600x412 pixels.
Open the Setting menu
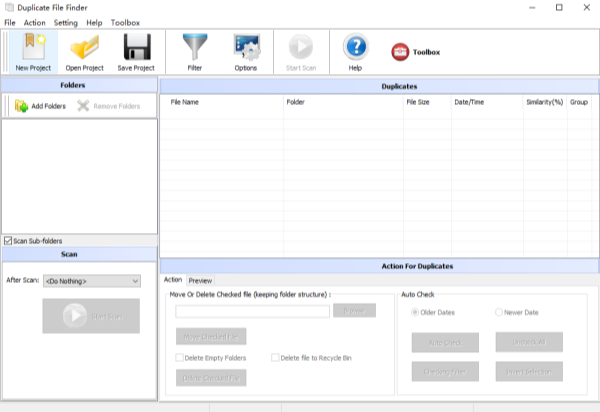pos(65,23)
